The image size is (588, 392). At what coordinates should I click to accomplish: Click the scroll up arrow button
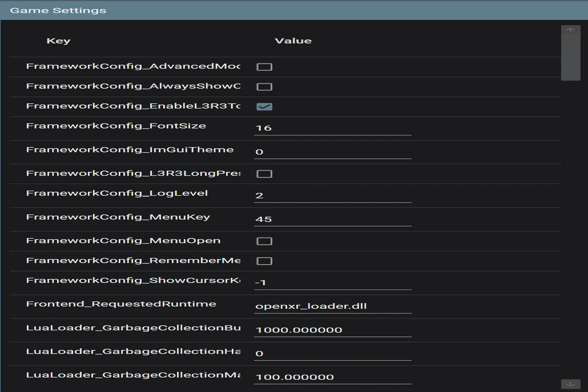tap(570, 30)
